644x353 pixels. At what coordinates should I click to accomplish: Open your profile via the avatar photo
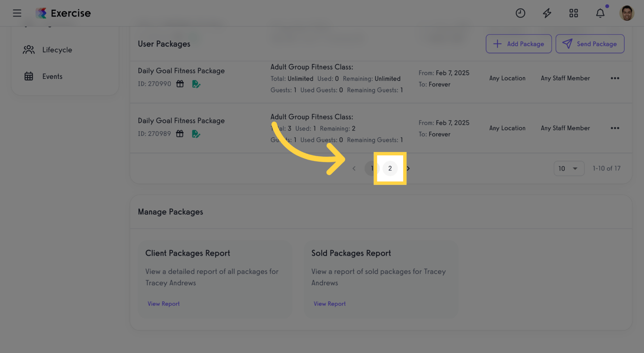pos(627,13)
